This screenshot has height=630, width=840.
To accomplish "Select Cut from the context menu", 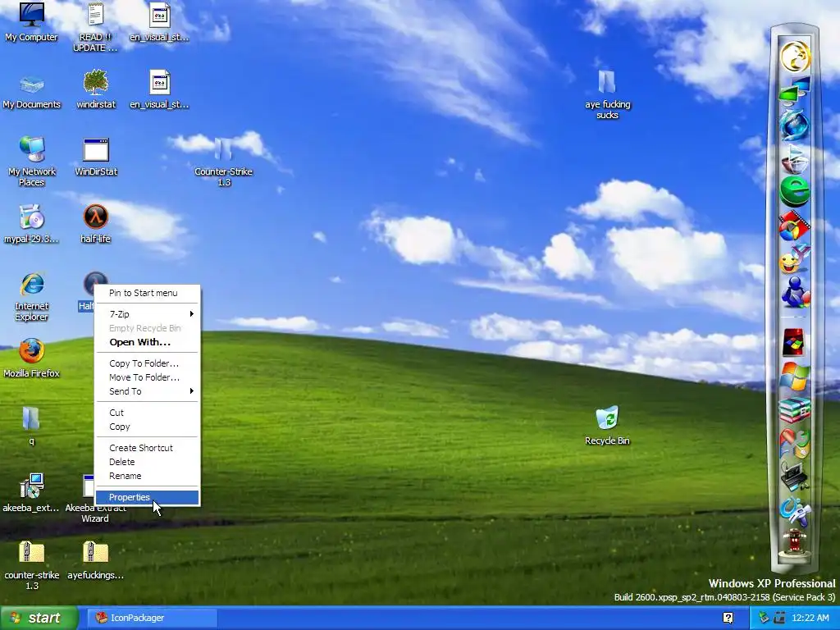I will [x=148, y=413].
